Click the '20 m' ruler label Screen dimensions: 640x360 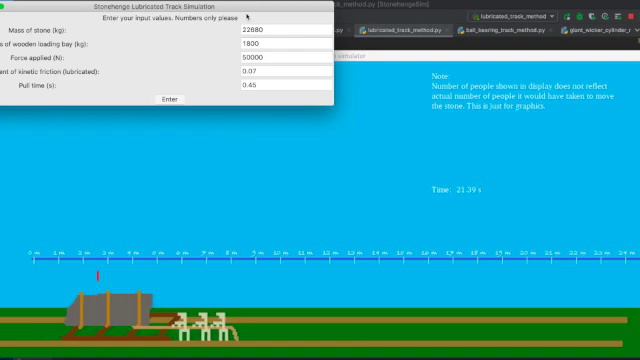pos(527,253)
